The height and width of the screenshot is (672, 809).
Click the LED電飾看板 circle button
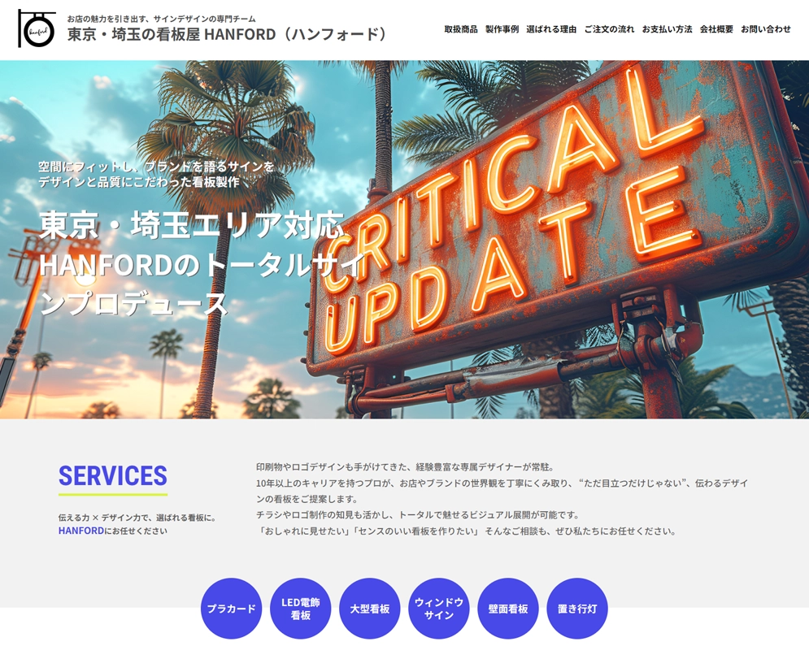tap(301, 609)
